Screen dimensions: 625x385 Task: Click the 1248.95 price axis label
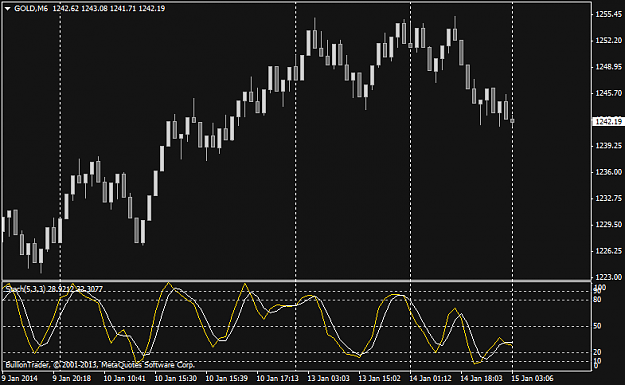[x=608, y=67]
